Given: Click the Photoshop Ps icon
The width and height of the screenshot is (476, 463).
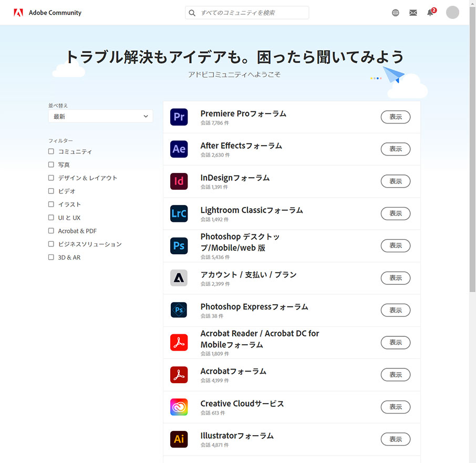Looking at the screenshot, I should pos(179,245).
